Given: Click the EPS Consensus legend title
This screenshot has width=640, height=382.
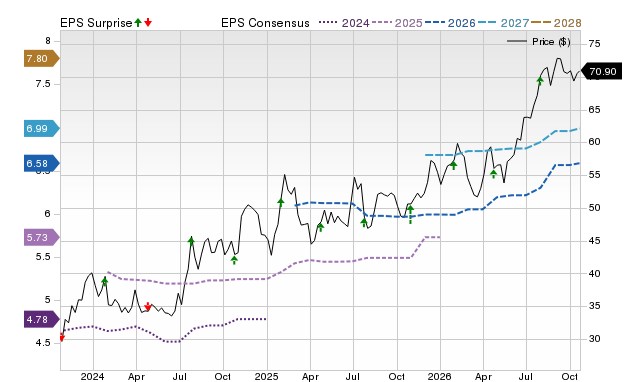Looking at the screenshot, I should pyautogui.click(x=265, y=23).
